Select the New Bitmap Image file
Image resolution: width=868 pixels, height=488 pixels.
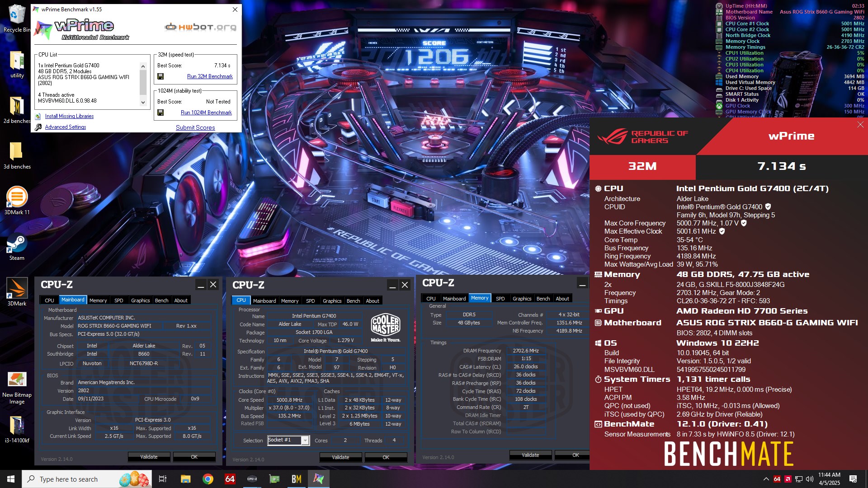click(x=17, y=387)
